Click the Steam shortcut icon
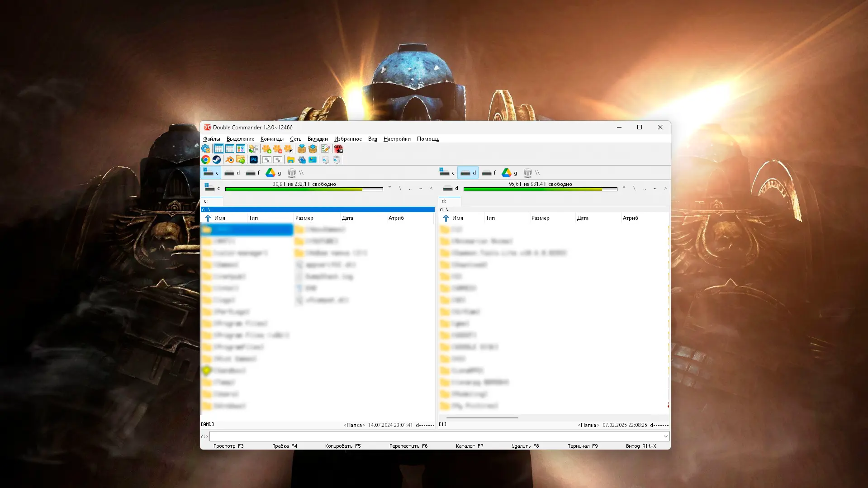 click(x=217, y=160)
